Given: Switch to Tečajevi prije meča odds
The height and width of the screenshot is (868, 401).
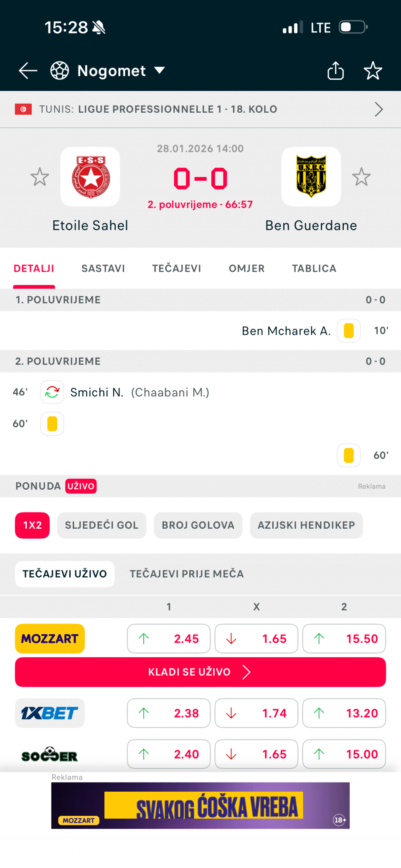Looking at the screenshot, I should click(x=186, y=574).
